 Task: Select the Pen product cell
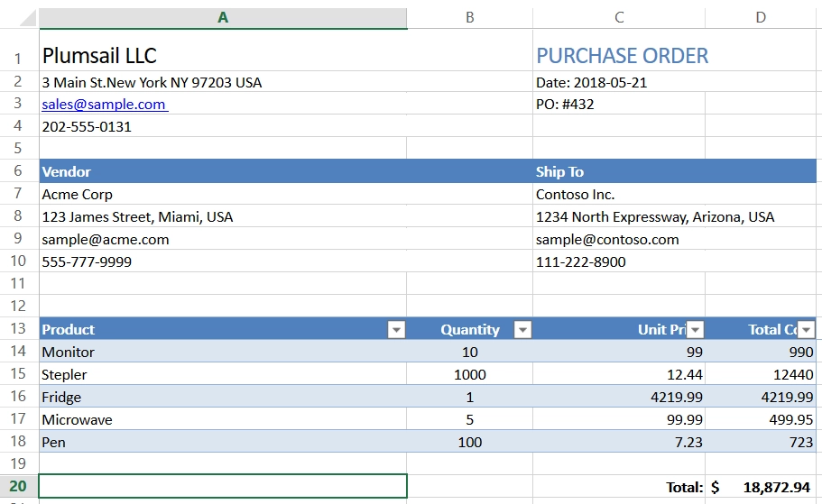(x=223, y=441)
